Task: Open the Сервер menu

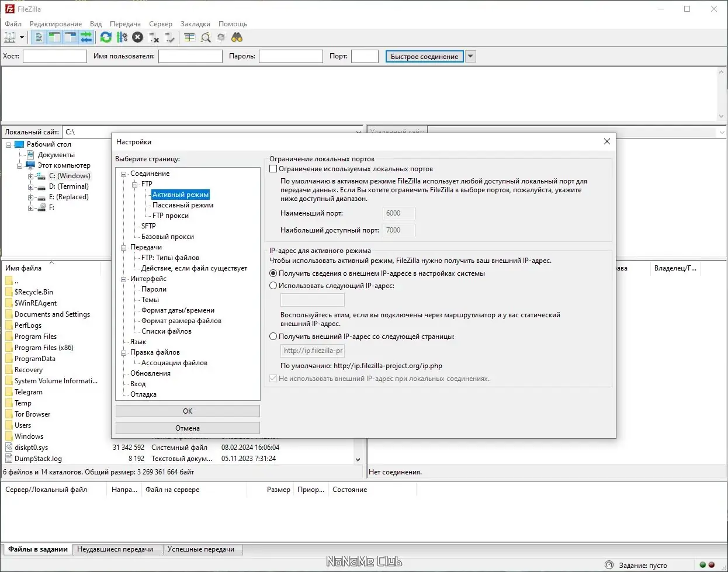Action: [161, 24]
